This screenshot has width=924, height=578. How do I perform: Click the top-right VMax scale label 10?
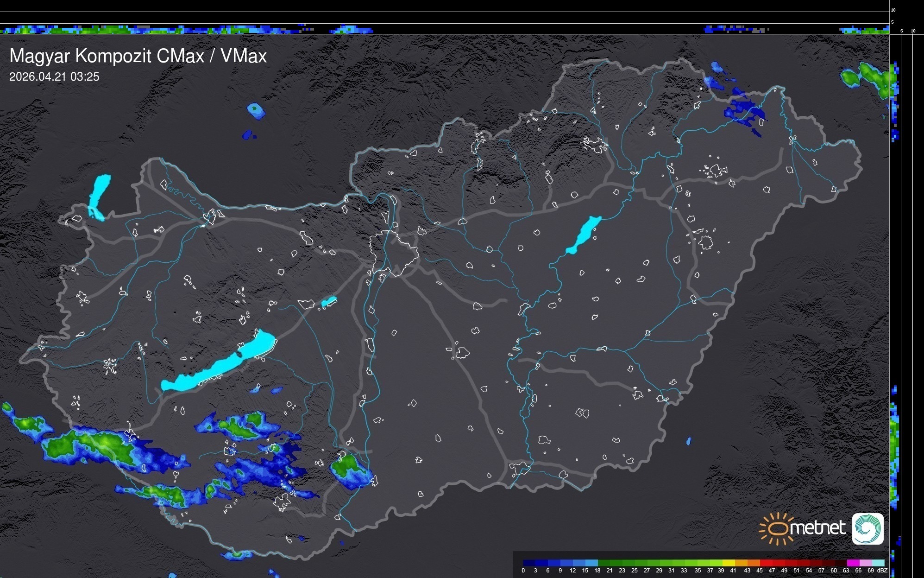(893, 10)
